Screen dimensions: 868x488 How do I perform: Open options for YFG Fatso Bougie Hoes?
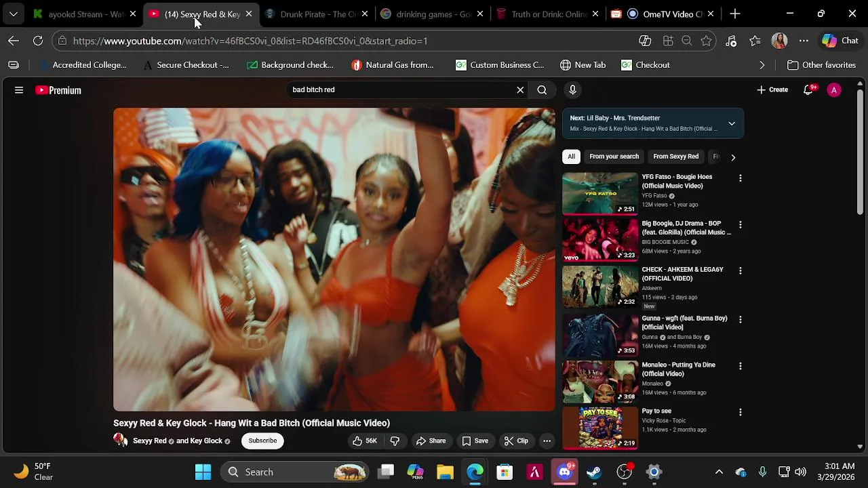point(740,178)
